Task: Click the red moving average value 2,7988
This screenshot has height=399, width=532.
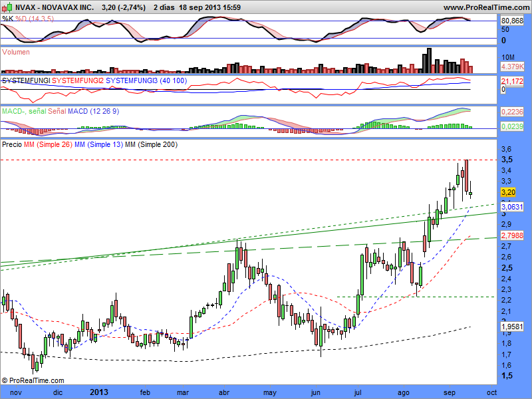Action: (512, 235)
